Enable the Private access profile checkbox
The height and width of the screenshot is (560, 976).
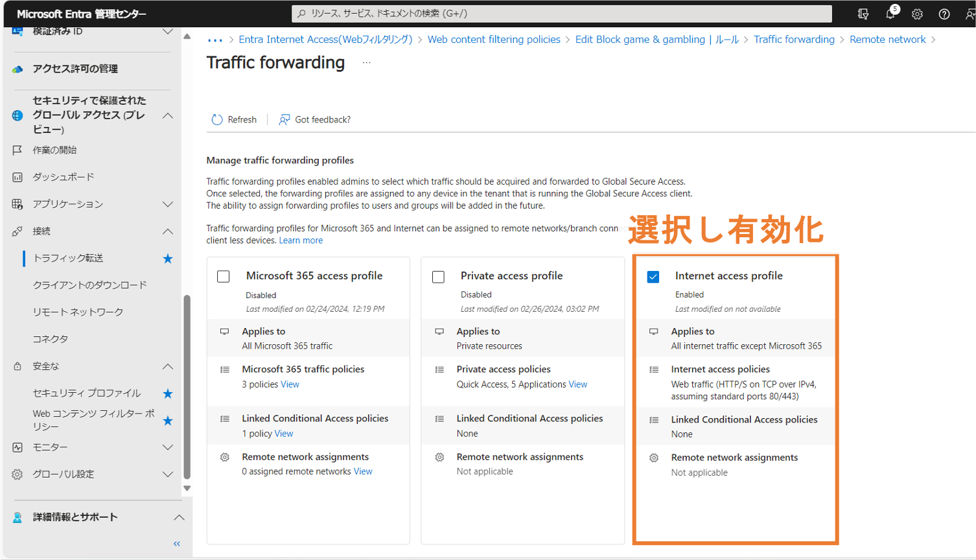(x=439, y=277)
